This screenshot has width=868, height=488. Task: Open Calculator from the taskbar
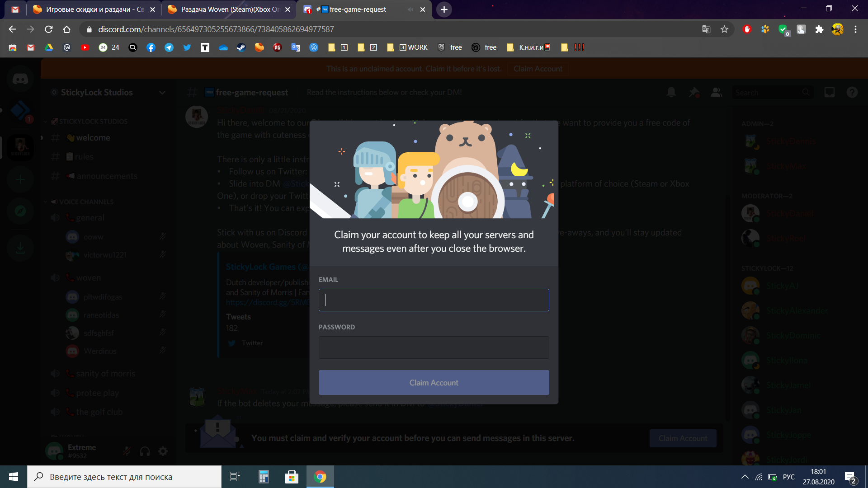(x=264, y=477)
